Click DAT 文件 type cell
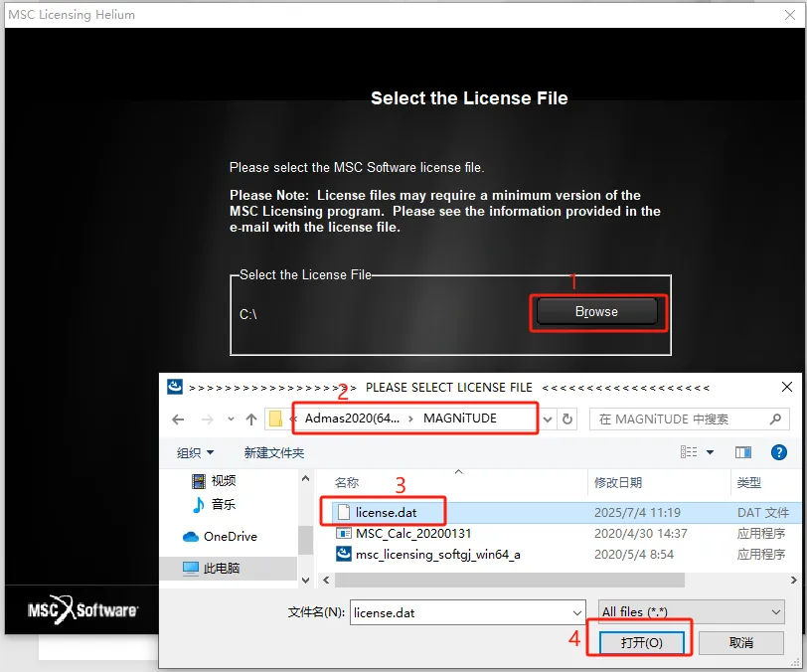Screen dimensions: 807x672 762,513
